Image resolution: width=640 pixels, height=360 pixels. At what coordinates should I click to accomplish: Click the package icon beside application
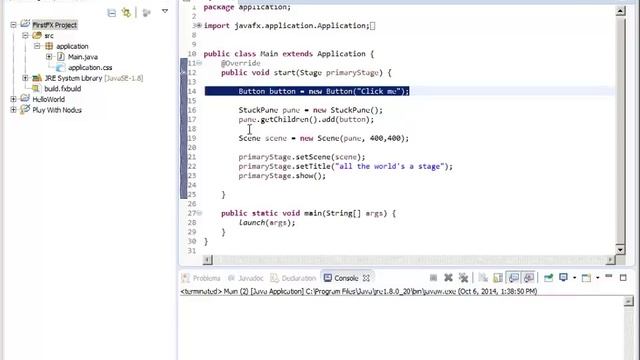point(49,46)
